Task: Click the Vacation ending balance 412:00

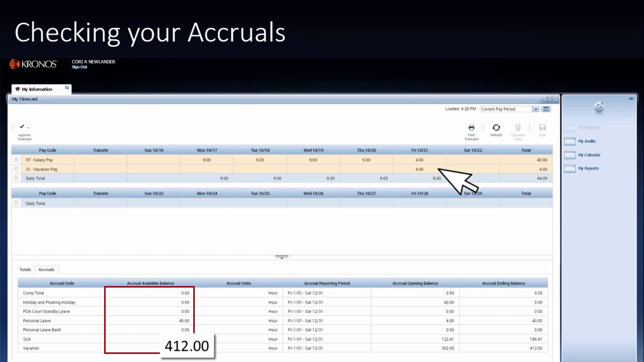Action: [536, 348]
